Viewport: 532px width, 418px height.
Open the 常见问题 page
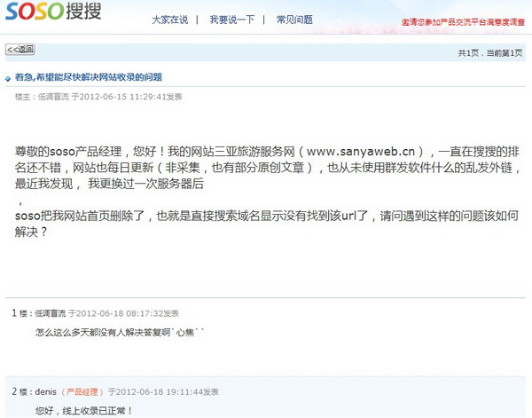293,19
